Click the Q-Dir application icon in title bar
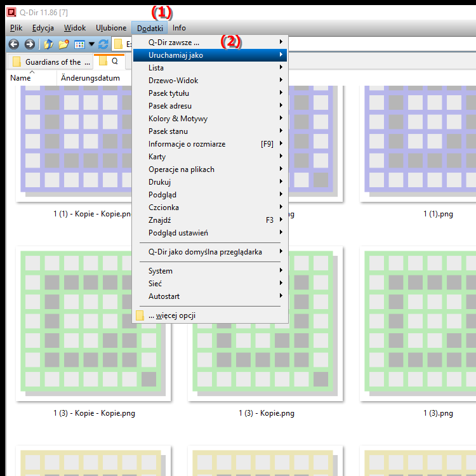The width and height of the screenshot is (476, 476). click(x=11, y=12)
